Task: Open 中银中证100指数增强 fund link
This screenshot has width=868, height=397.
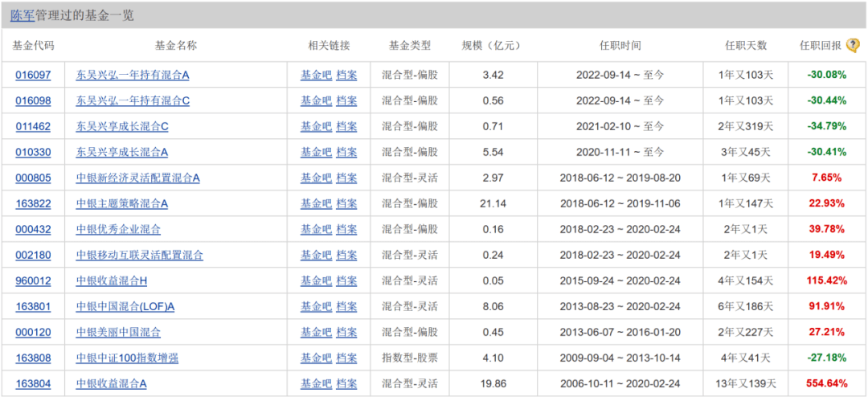Action: click(x=127, y=358)
